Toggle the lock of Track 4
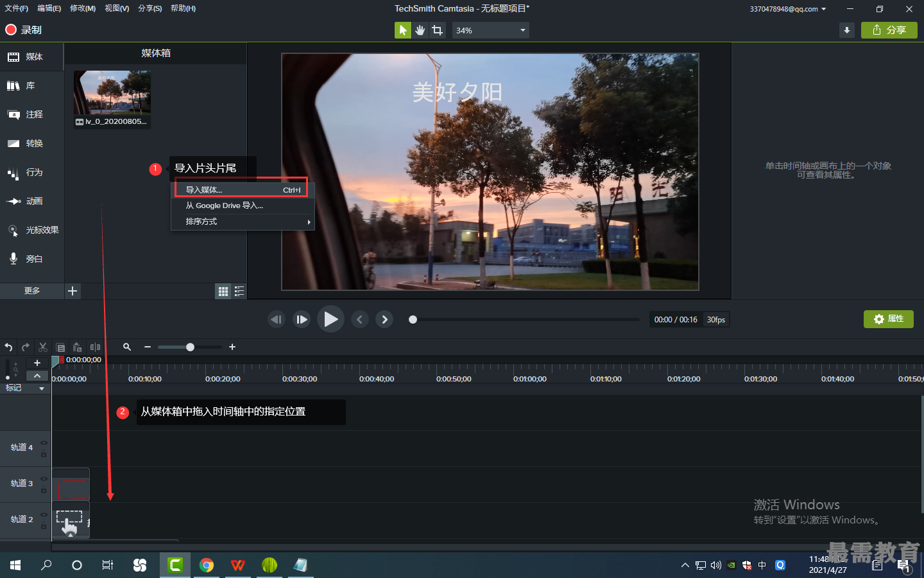The image size is (924, 578). [44, 453]
